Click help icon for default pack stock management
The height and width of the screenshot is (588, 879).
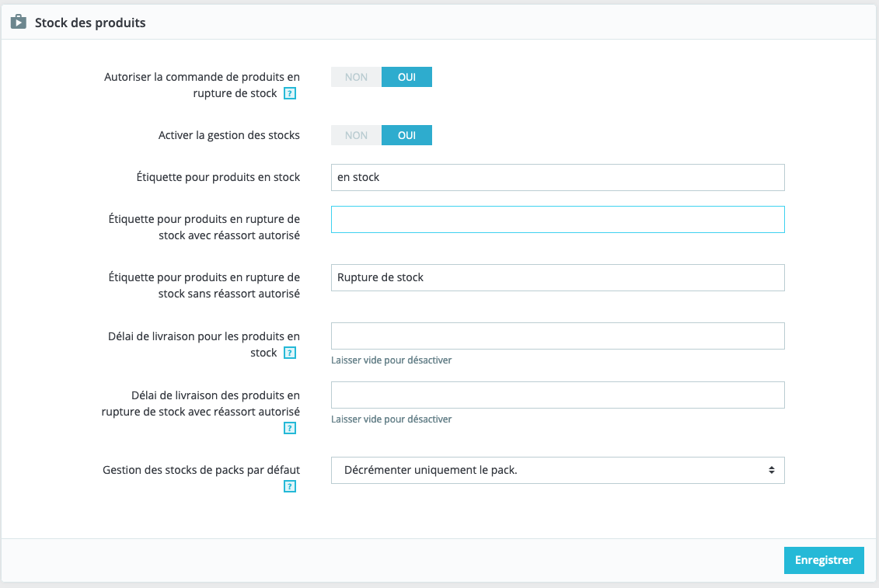pyautogui.click(x=290, y=487)
